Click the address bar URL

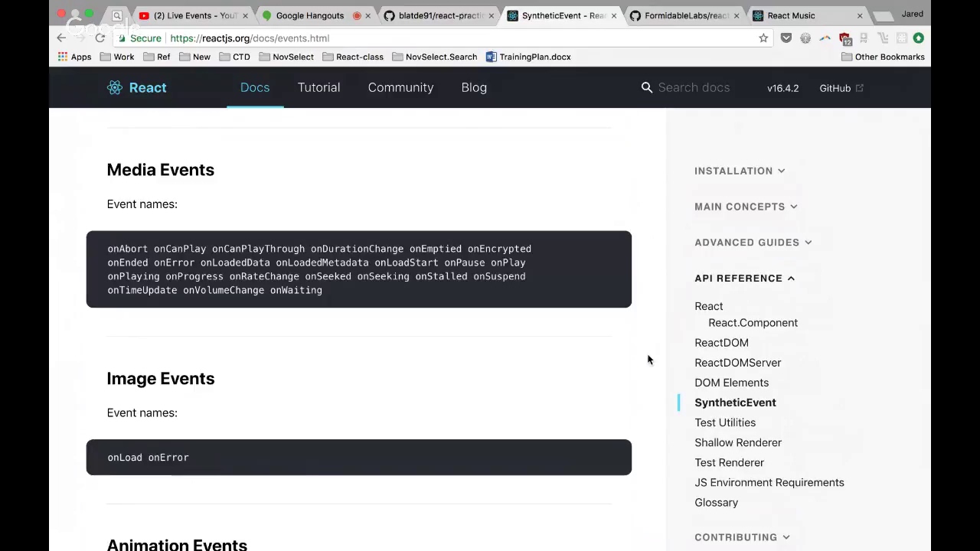[250, 38]
